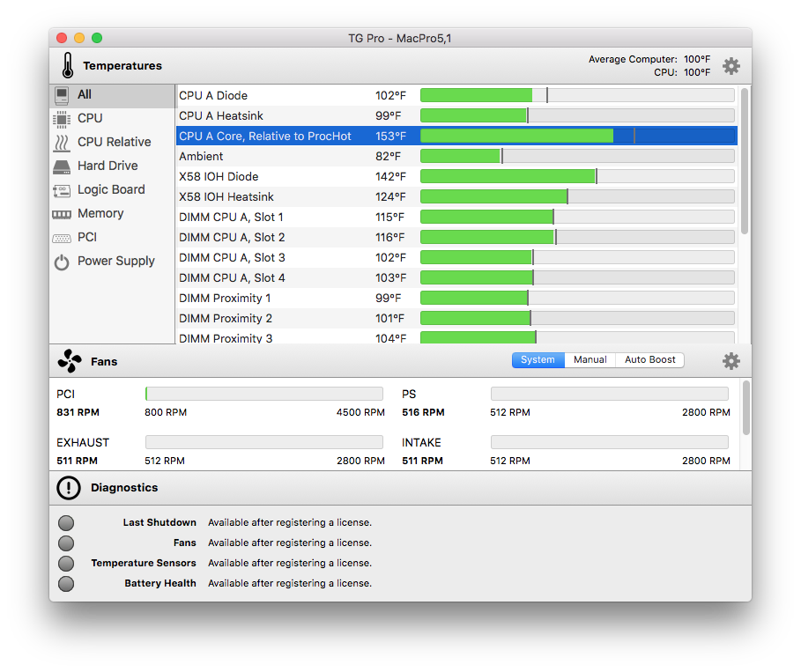
Task: Click the 831 RPM PCI fan reading
Action: point(78,412)
